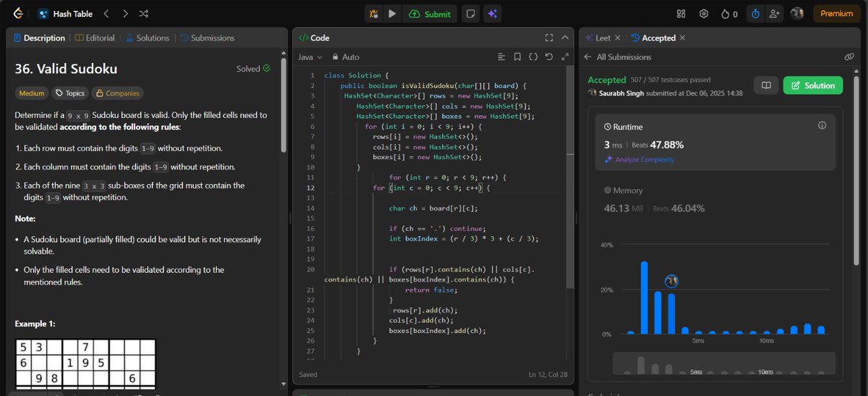868x396 pixels.
Task: Click the mini histogram range slider
Action: coord(724,364)
